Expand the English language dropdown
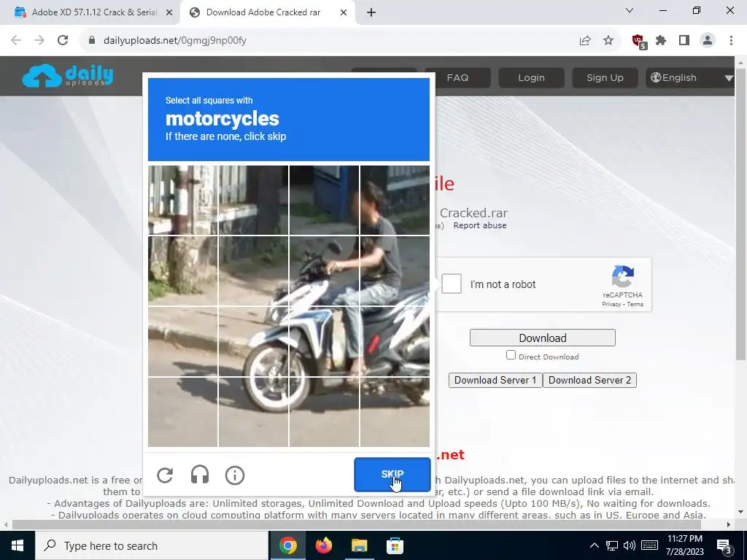Image resolution: width=747 pixels, height=560 pixels. pyautogui.click(x=691, y=77)
